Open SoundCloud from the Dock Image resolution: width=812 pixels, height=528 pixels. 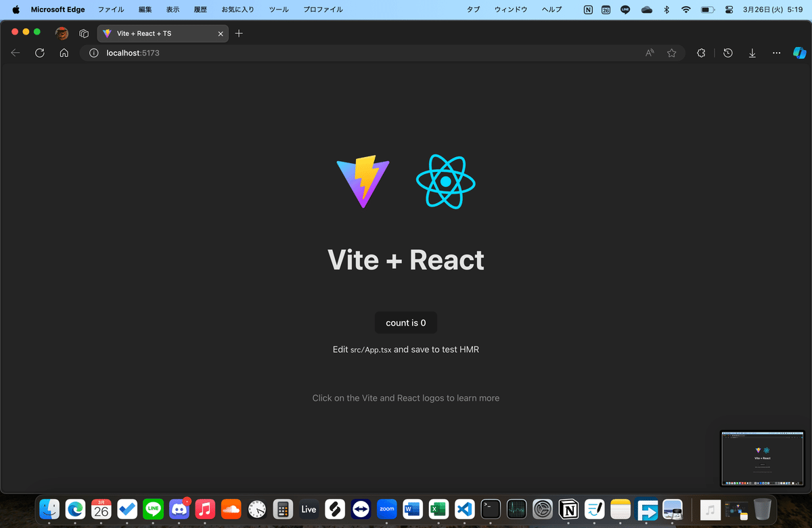(x=231, y=509)
